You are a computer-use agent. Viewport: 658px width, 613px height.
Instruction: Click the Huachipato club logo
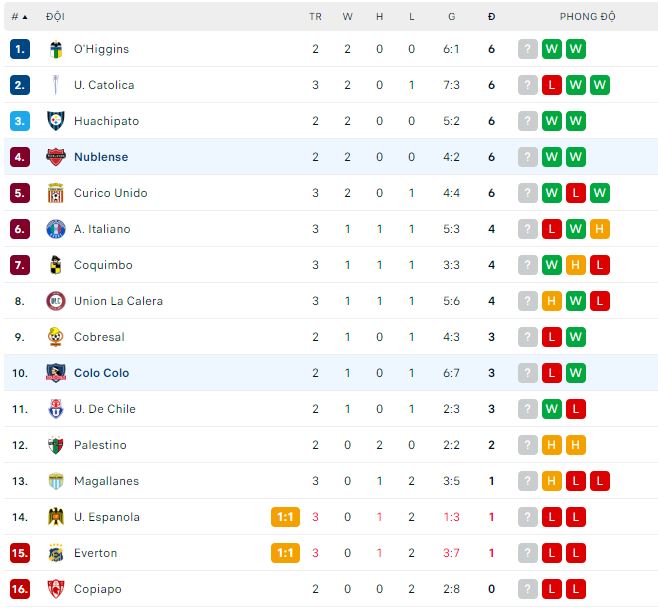click(x=56, y=121)
